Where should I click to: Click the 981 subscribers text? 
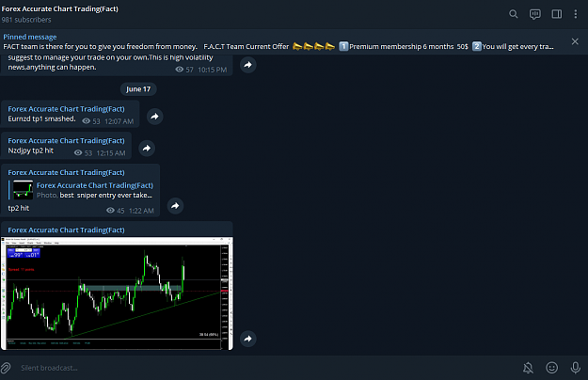tap(26, 20)
